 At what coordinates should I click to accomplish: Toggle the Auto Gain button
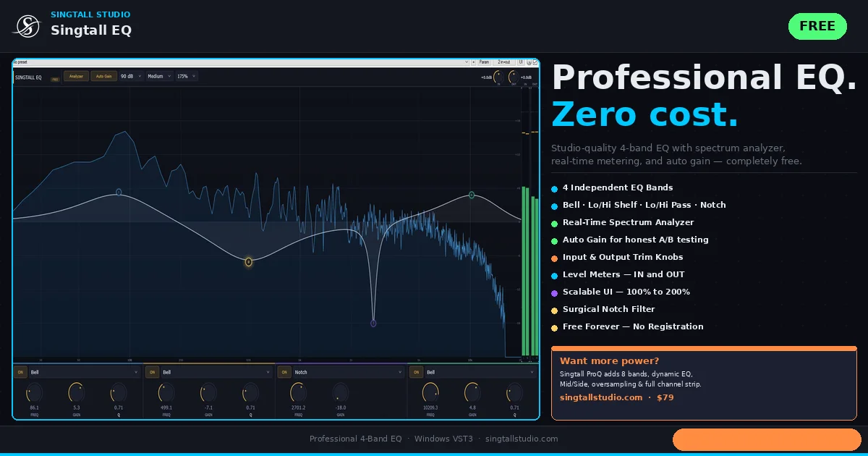pyautogui.click(x=103, y=76)
